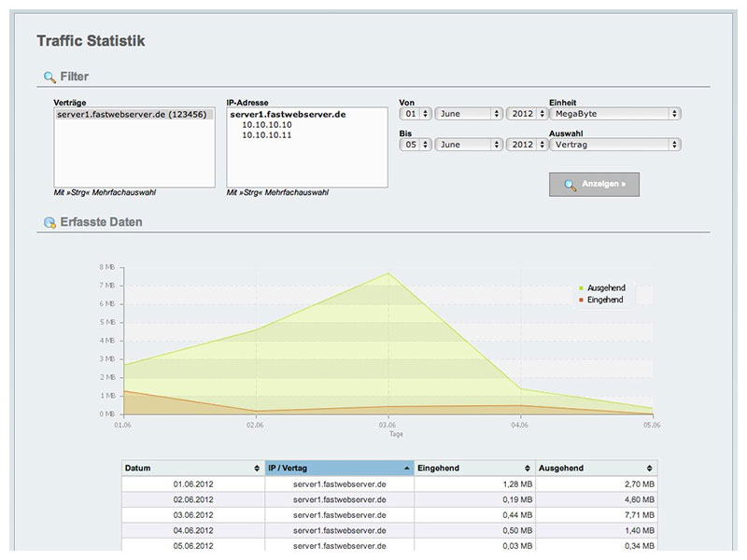747x560 pixels.
Task: Click the Traffic Statistik page title
Action: coord(91,41)
